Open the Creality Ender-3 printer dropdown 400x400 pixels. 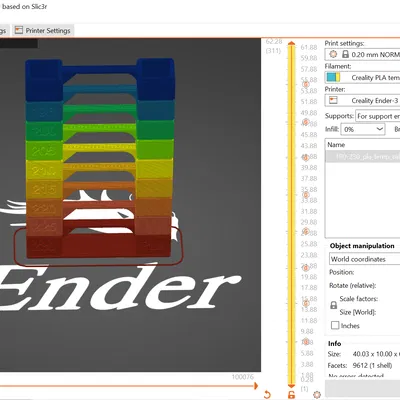click(363, 100)
